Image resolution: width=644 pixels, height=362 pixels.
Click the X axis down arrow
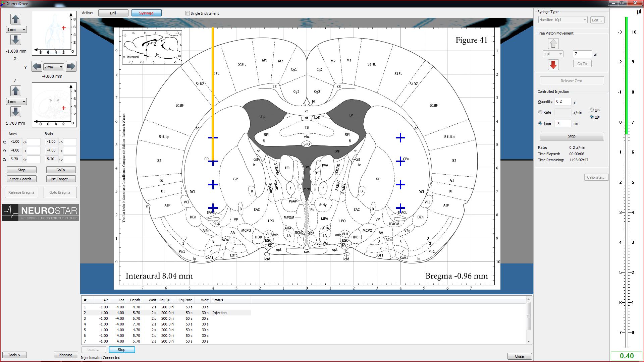15,40
